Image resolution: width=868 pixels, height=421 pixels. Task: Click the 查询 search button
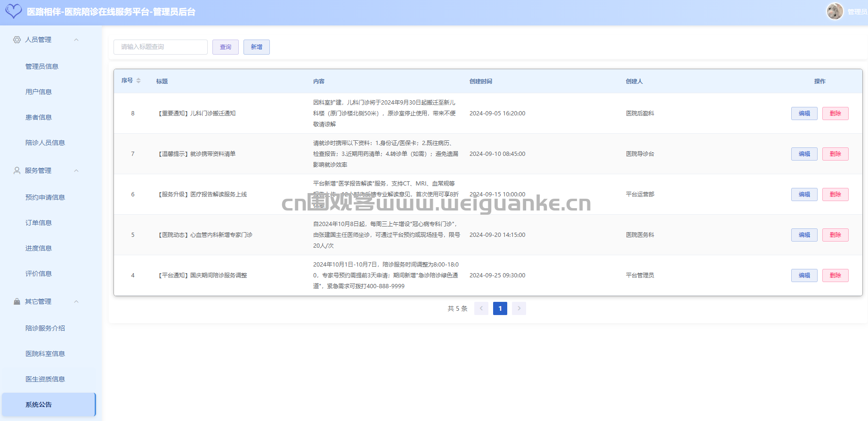coord(225,47)
